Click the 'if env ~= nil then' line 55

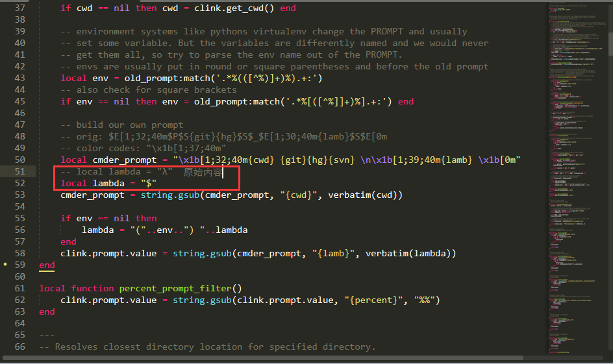[108, 218]
